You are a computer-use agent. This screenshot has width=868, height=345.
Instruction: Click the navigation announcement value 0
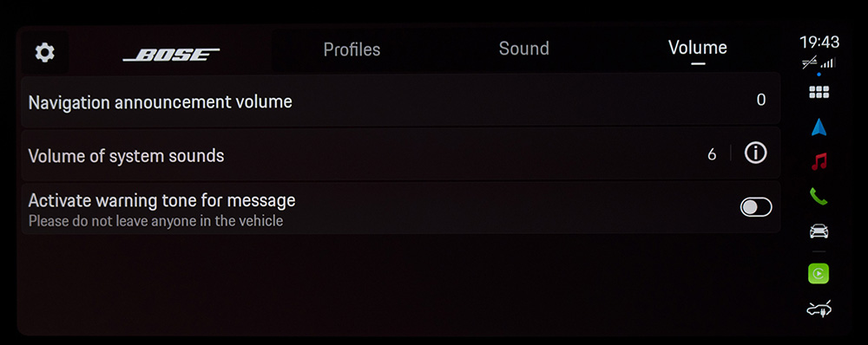[761, 100]
